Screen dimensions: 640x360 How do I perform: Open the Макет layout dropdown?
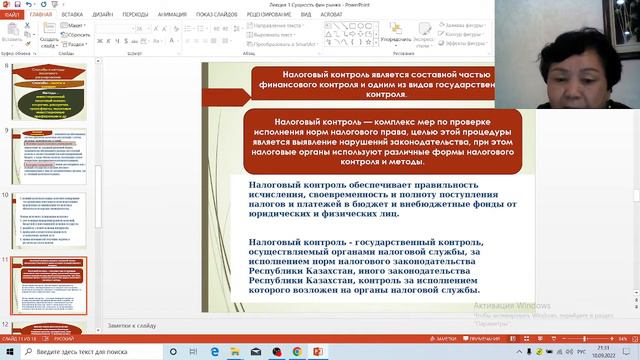pos(73,25)
